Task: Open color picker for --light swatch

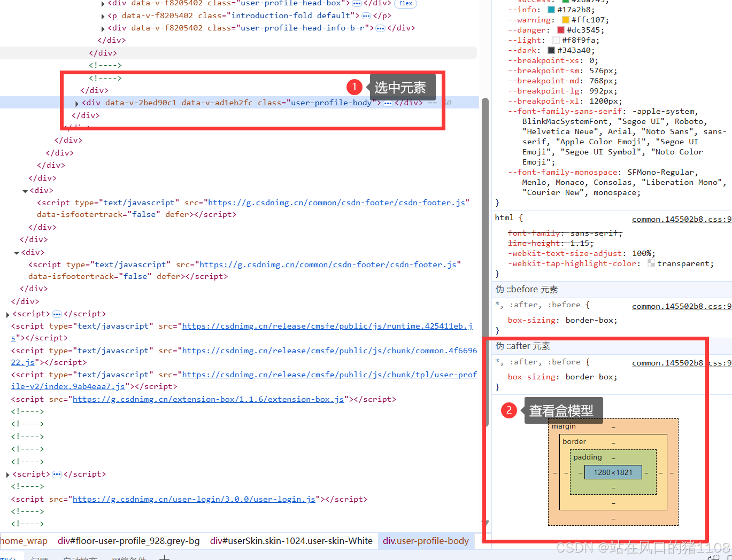Action: click(556, 40)
